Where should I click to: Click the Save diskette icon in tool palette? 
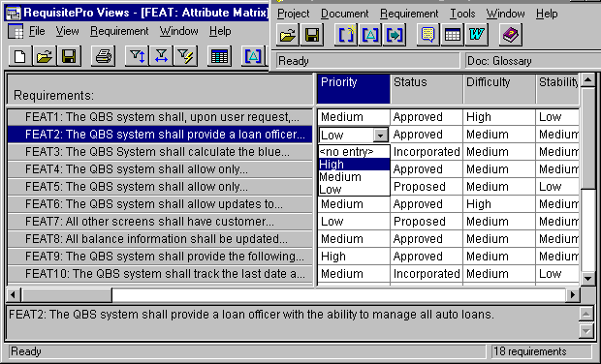tap(312, 35)
